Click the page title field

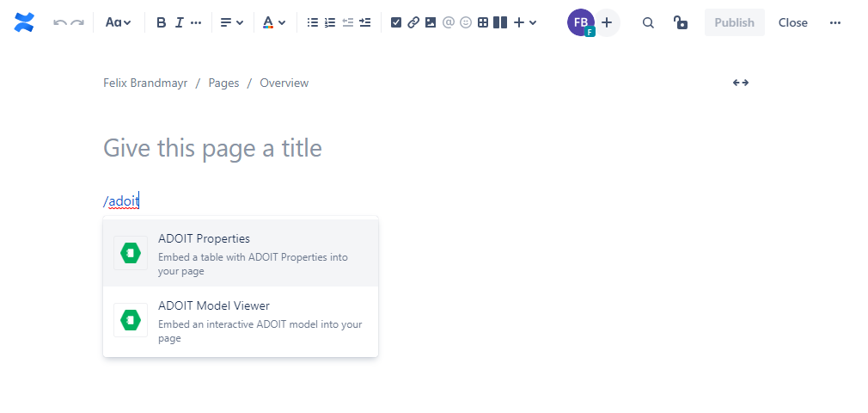tap(344, 148)
